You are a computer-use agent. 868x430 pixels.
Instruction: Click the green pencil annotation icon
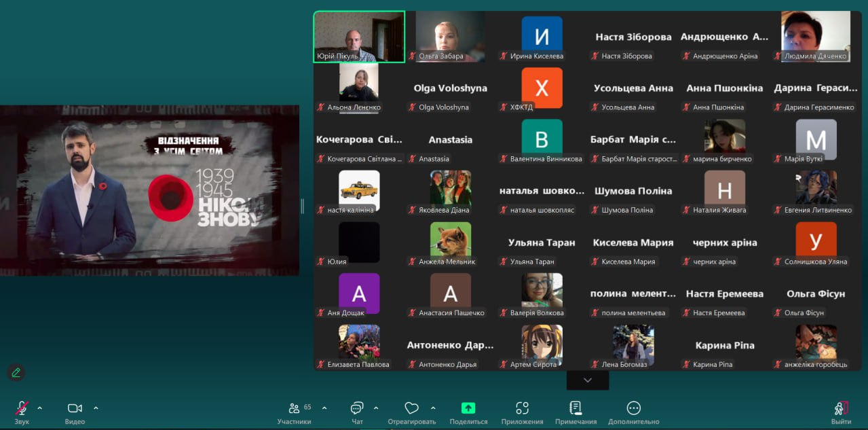[x=16, y=372]
